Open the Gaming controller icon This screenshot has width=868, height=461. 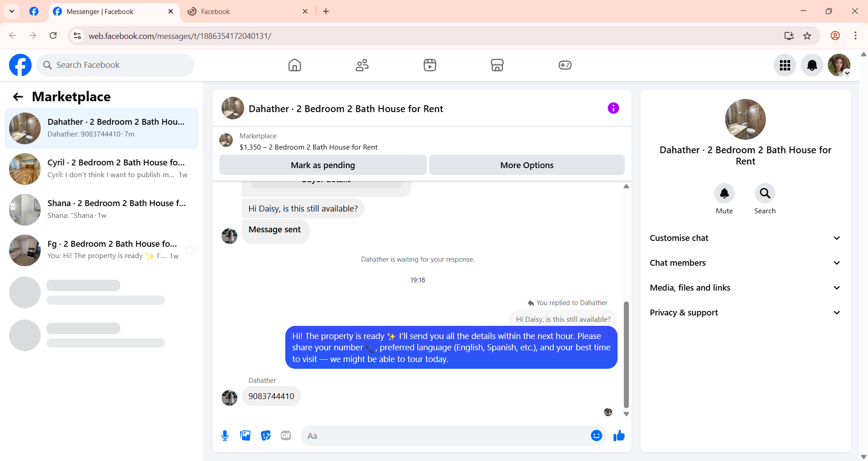pyautogui.click(x=565, y=65)
